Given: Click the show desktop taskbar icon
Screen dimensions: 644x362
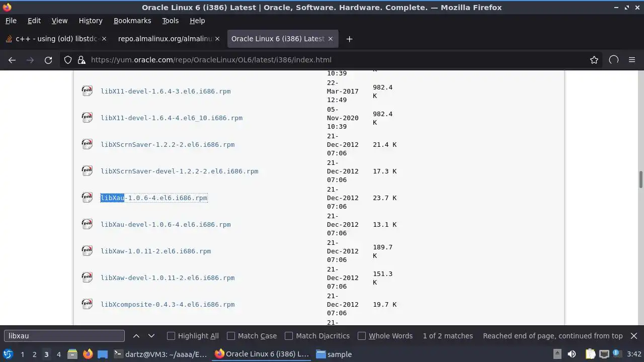Looking at the screenshot, I should coord(103,354).
